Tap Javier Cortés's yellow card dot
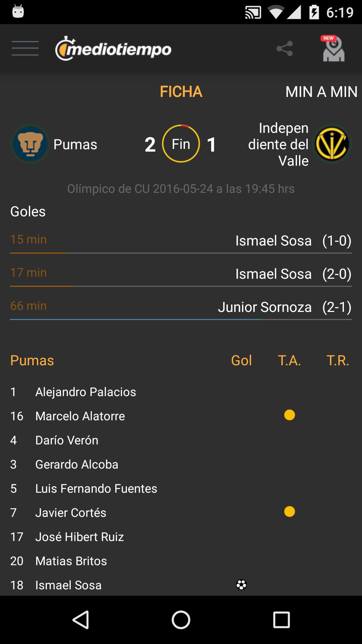Image resolution: width=362 pixels, height=644 pixels. (x=289, y=512)
